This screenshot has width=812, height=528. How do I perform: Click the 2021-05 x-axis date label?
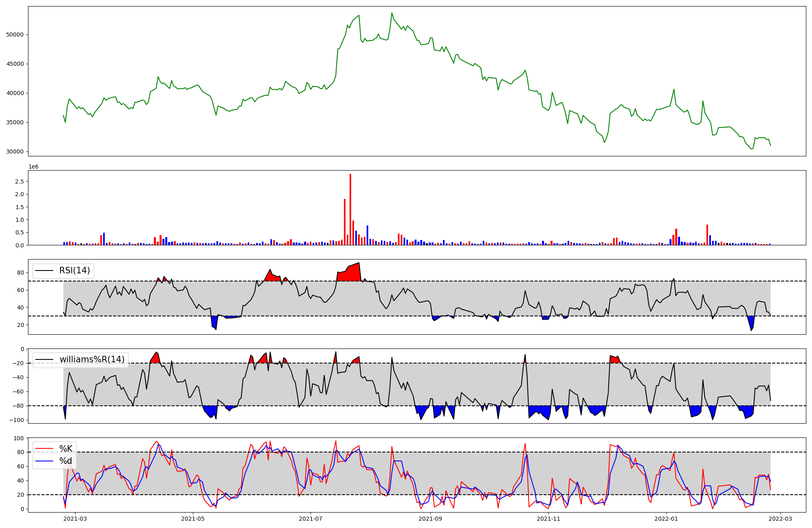click(193, 518)
